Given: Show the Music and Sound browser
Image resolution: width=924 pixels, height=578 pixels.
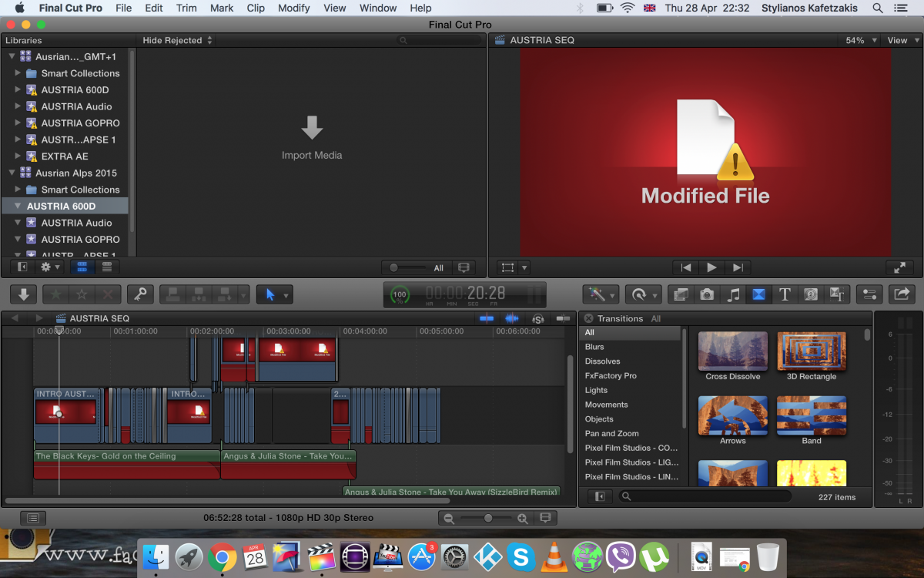Looking at the screenshot, I should 733,294.
